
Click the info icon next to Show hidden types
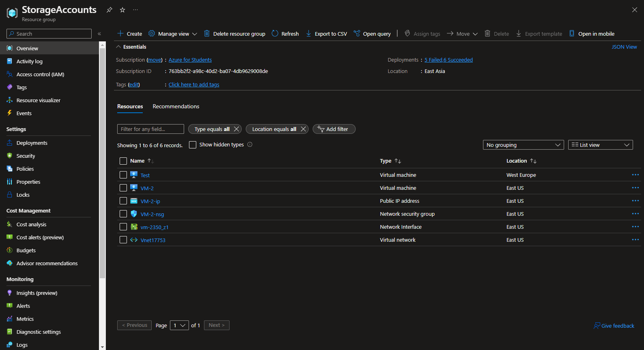click(x=250, y=144)
